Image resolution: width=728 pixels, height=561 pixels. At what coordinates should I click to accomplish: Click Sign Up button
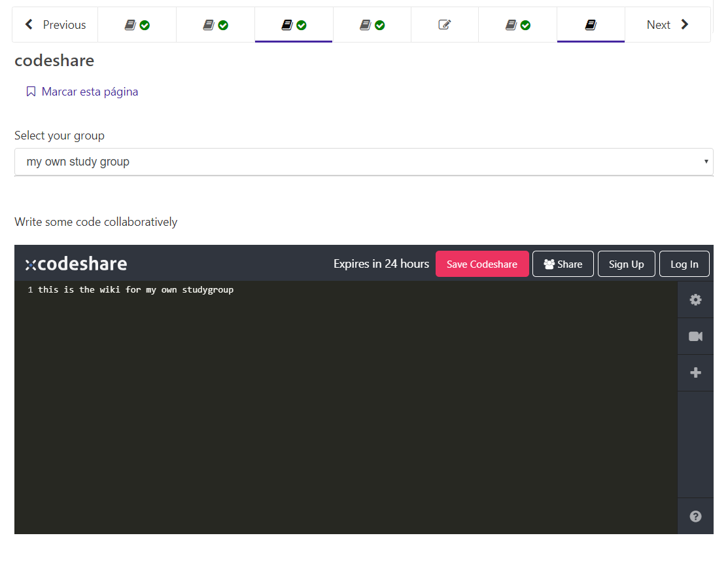627,264
